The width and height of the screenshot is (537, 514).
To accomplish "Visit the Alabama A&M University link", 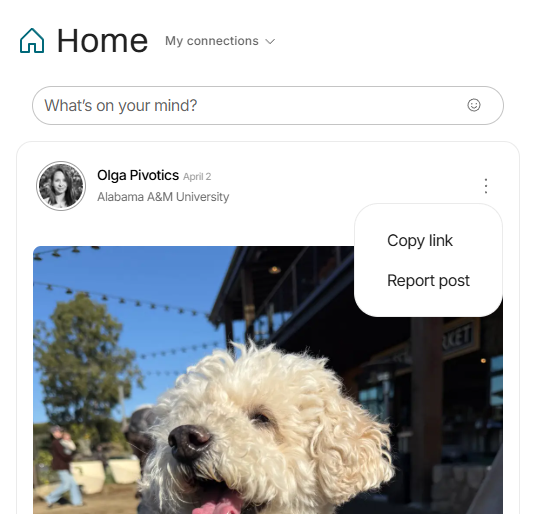I will click(x=163, y=197).
